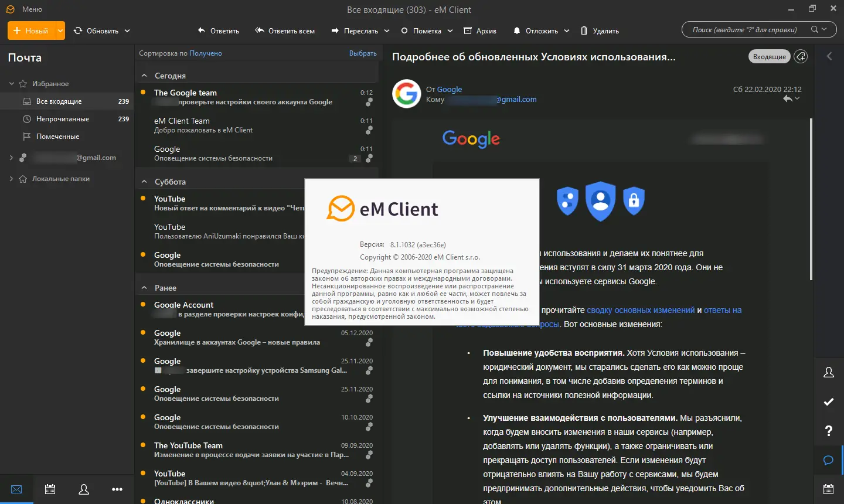The width and height of the screenshot is (844, 504).
Task: Expand the Локальные папки tree node
Action: pyautogui.click(x=11, y=179)
